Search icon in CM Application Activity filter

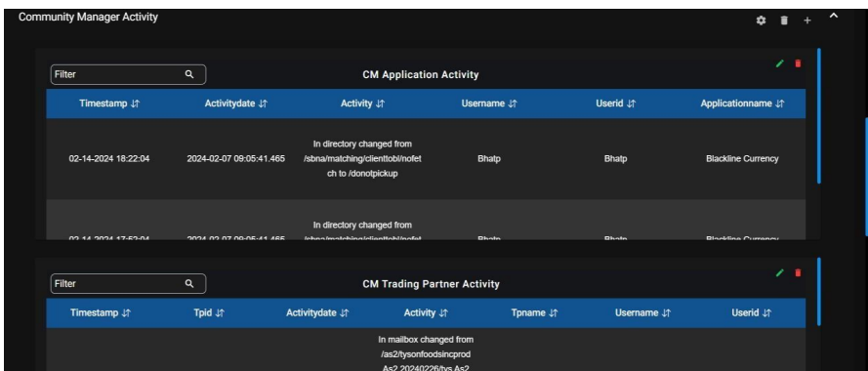pos(189,74)
